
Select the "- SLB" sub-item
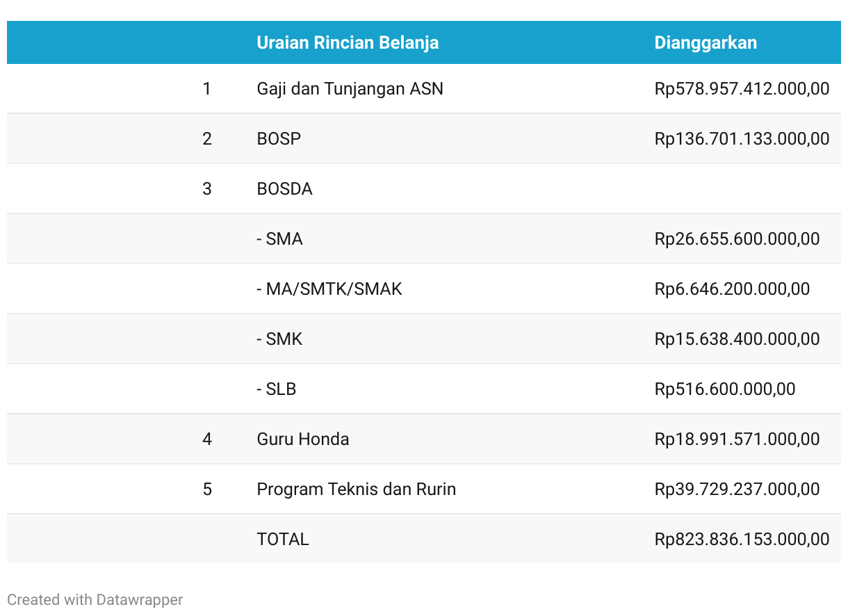[x=276, y=389]
